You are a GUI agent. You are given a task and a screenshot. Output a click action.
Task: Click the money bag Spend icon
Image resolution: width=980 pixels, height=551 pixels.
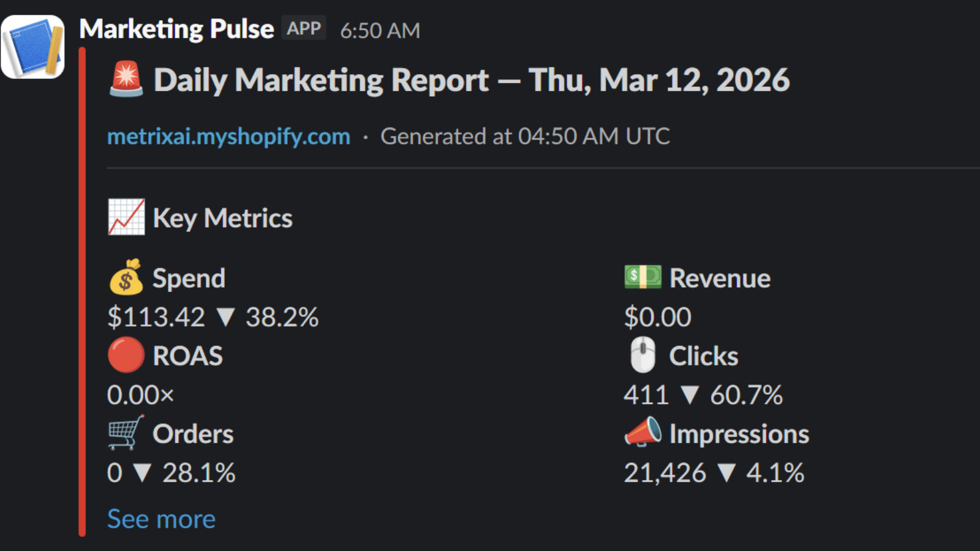(126, 277)
